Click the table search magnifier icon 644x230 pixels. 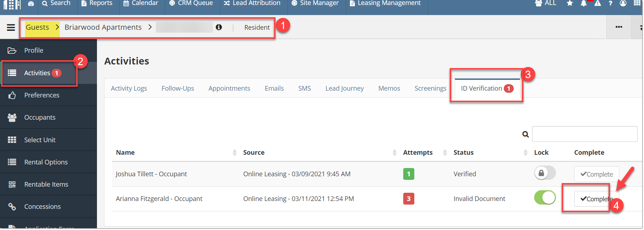coord(526,134)
